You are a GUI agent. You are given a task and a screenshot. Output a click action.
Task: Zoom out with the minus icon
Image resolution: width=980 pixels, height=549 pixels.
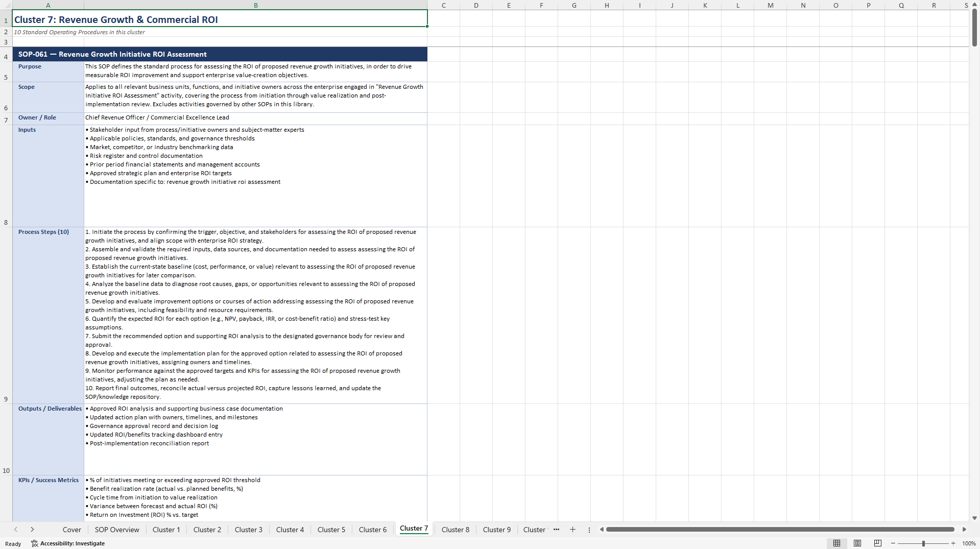click(893, 543)
